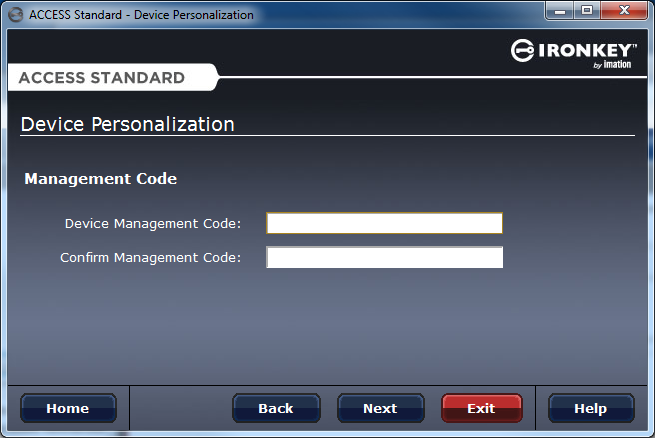
Task: Click the application icon in title bar
Action: tap(15, 14)
